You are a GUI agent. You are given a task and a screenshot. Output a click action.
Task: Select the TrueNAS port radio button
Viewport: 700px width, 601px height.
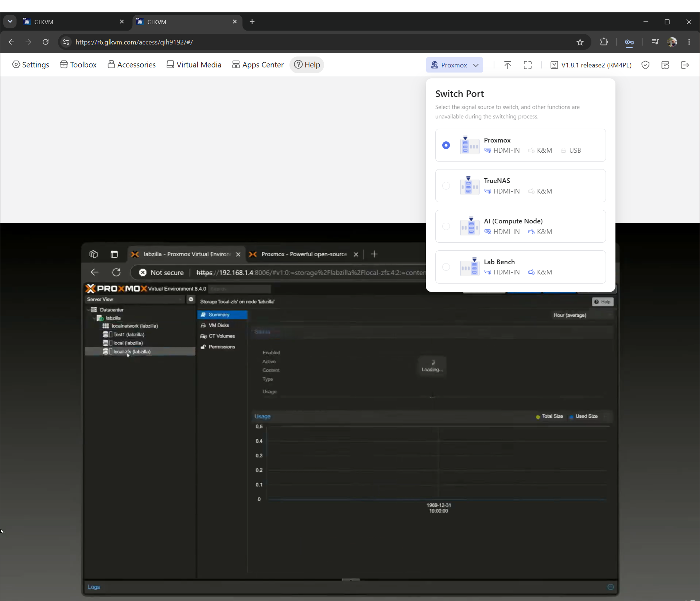(x=446, y=186)
